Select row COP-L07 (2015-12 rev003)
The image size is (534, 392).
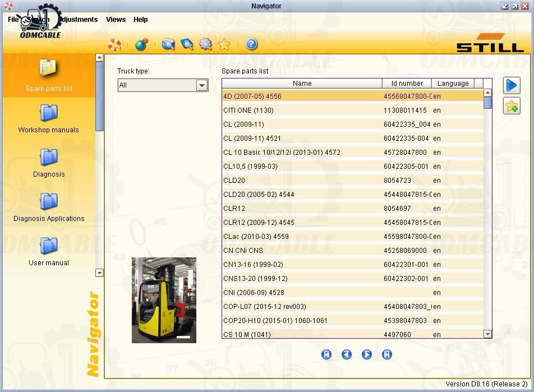[x=352, y=306]
